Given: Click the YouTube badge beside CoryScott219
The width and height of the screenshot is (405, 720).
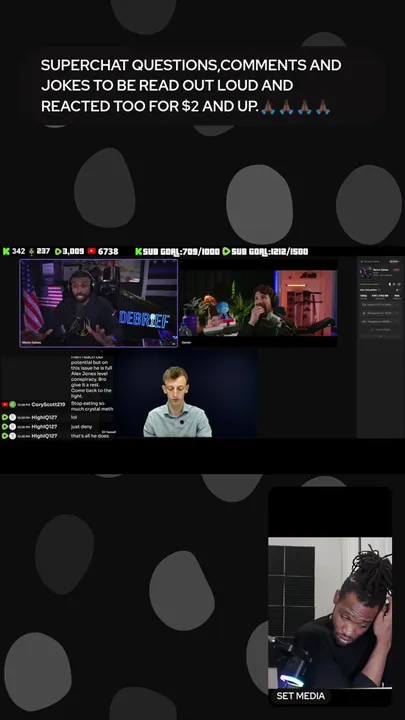Looking at the screenshot, I should click(x=5, y=405).
